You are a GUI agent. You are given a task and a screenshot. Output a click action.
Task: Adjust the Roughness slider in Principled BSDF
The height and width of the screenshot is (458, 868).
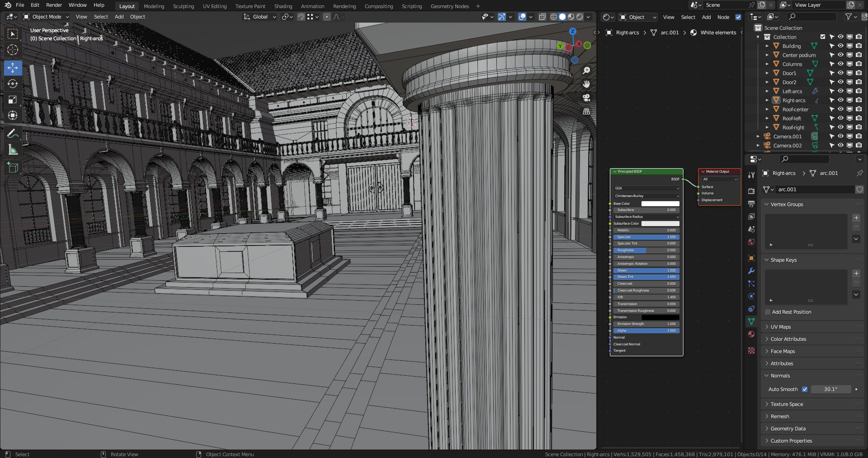pos(646,250)
